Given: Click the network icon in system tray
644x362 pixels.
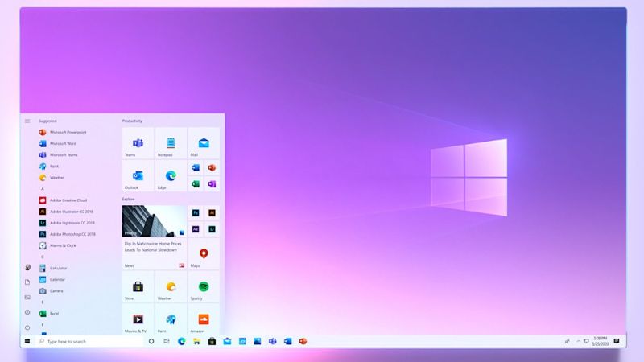Looking at the screenshot, I should click(587, 341).
